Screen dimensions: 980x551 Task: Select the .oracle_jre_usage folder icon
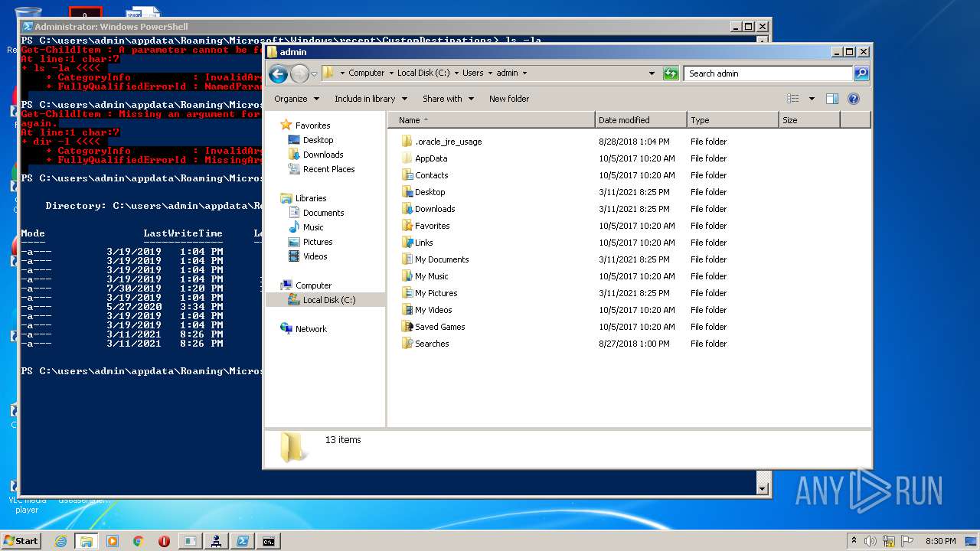pyautogui.click(x=407, y=142)
